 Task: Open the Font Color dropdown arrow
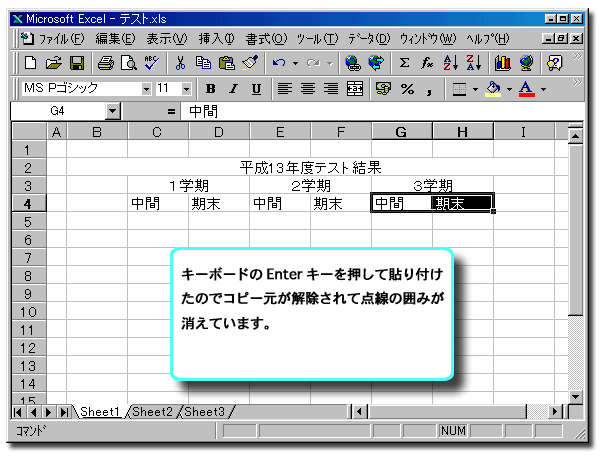(543, 89)
